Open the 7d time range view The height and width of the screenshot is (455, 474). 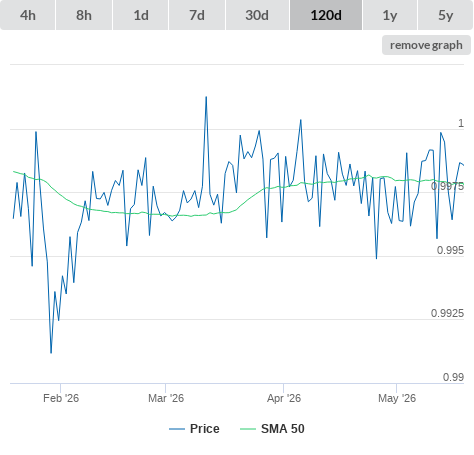click(x=197, y=15)
